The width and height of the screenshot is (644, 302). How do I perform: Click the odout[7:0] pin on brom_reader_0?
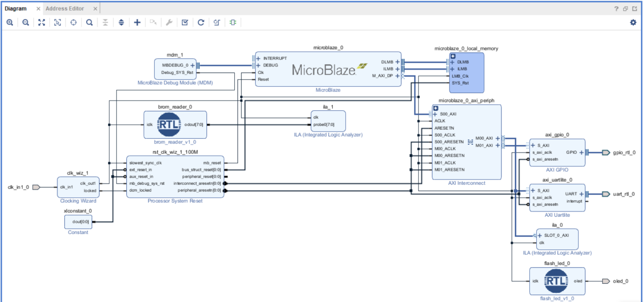point(194,124)
